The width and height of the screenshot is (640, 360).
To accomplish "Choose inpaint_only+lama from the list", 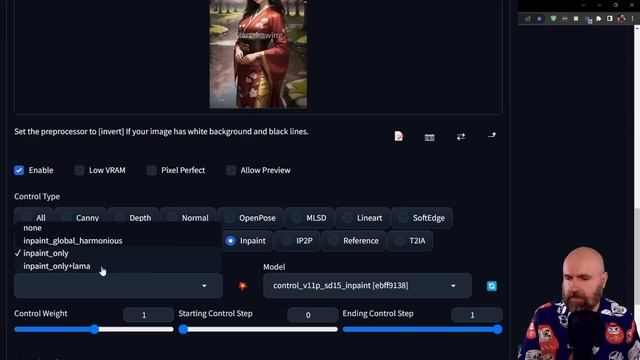I will click(x=118, y=266).
